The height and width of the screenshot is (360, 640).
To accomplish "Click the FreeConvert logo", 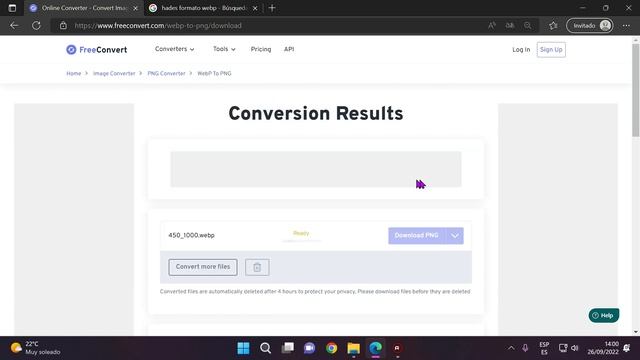I will pos(97,50).
